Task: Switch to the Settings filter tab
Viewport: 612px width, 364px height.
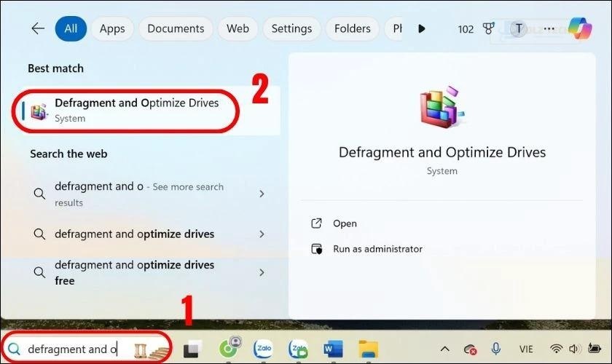Action: (x=291, y=28)
